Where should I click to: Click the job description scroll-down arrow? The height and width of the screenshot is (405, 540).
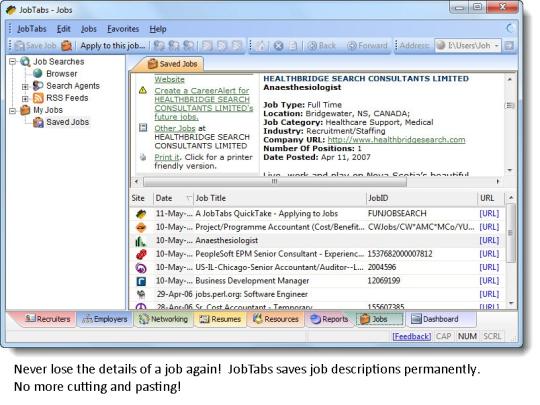(510, 170)
